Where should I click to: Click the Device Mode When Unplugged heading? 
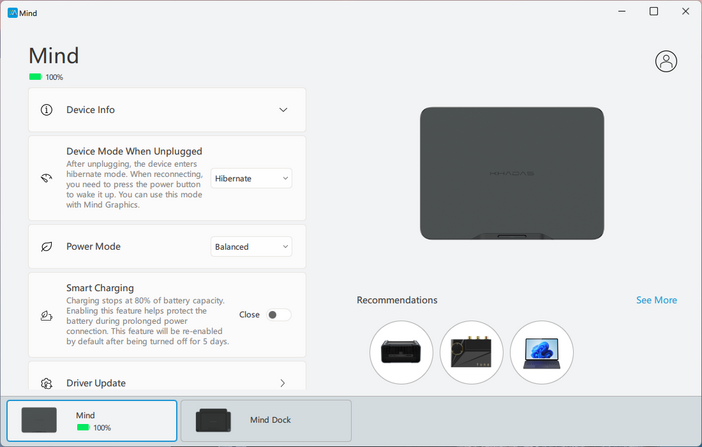(134, 151)
